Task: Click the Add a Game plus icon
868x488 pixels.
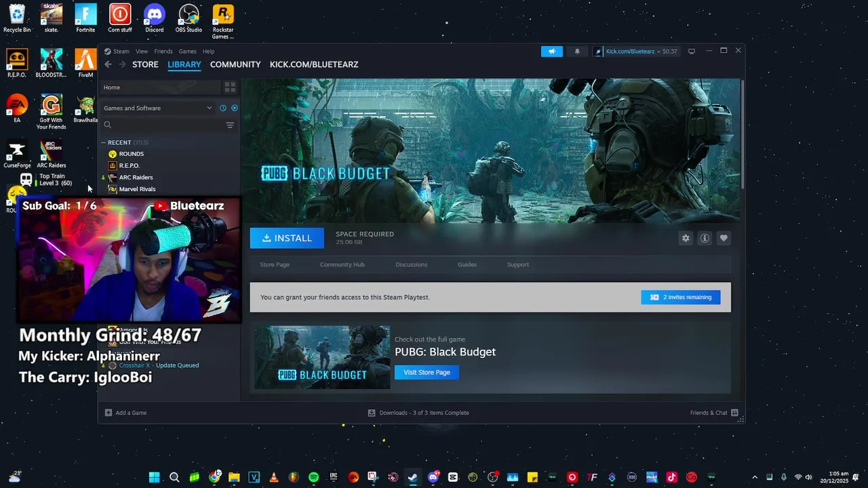Action: [108, 413]
